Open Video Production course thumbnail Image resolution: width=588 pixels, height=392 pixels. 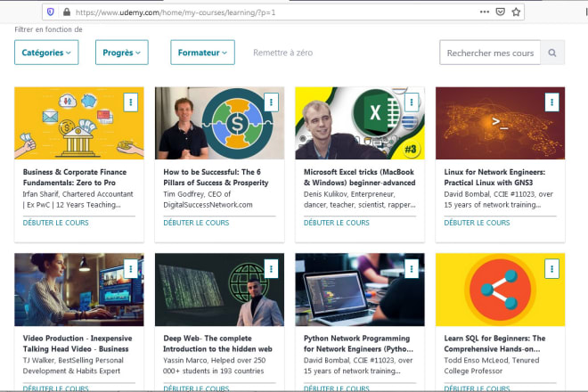79,290
